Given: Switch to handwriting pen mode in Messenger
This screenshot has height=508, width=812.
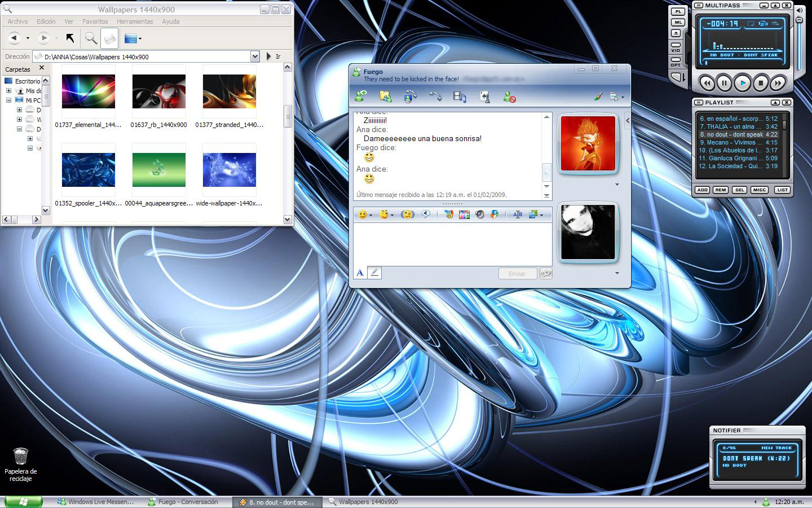Looking at the screenshot, I should pyautogui.click(x=374, y=273).
